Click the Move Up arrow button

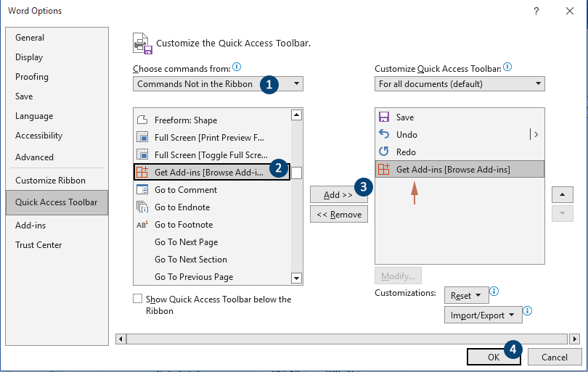point(563,196)
